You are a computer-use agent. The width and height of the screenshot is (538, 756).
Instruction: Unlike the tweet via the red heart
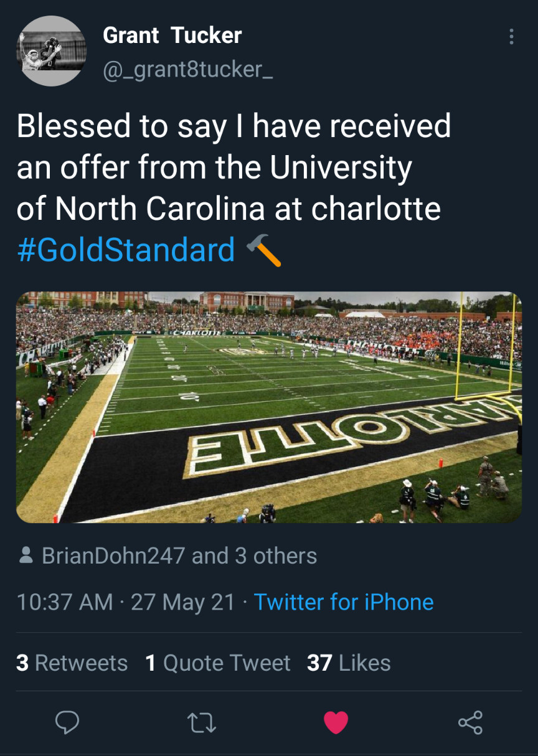pyautogui.click(x=336, y=722)
